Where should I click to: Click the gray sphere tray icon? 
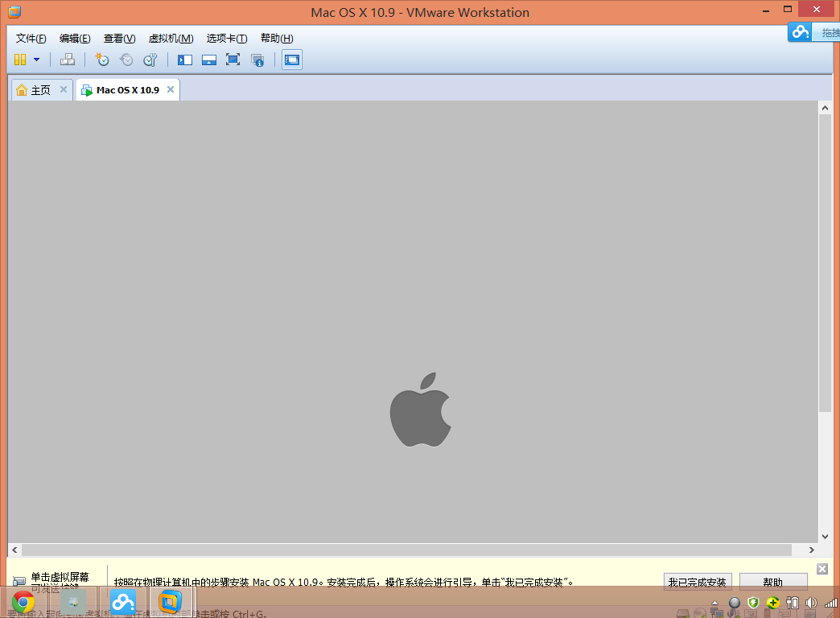tap(735, 603)
